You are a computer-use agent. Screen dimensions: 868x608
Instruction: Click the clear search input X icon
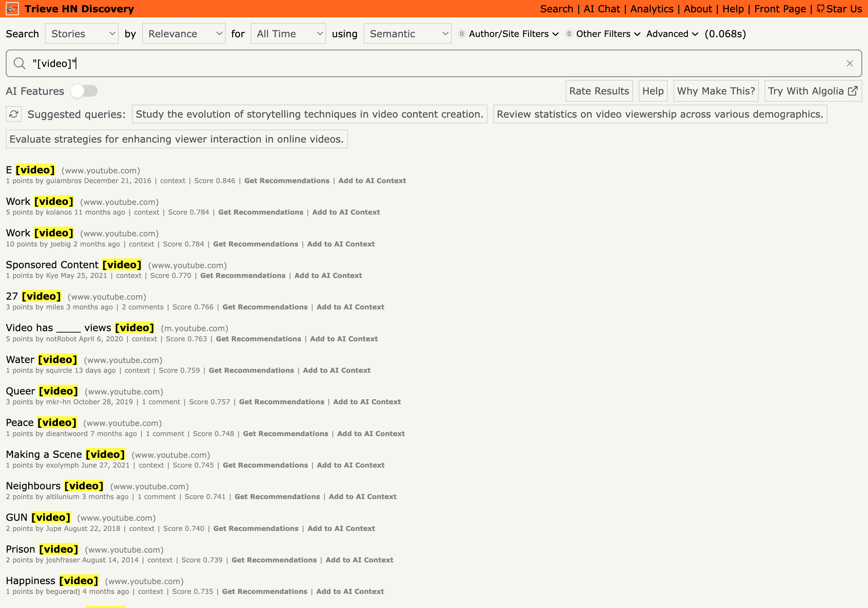(850, 63)
